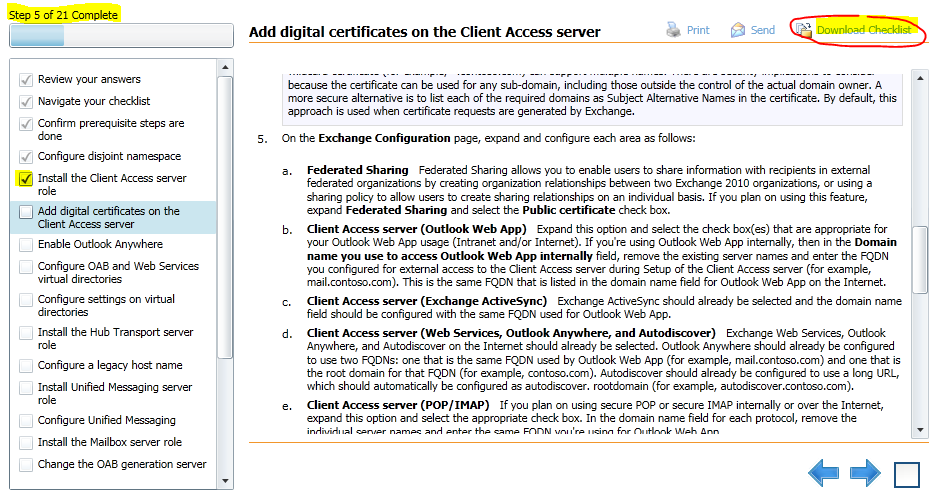Check the Enable Outlook Anywhere box

[x=26, y=245]
